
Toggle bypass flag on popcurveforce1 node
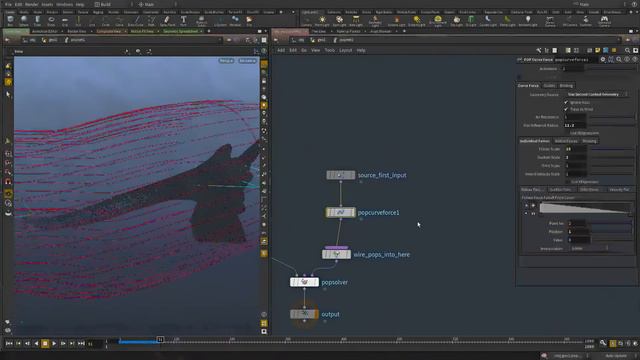point(328,213)
